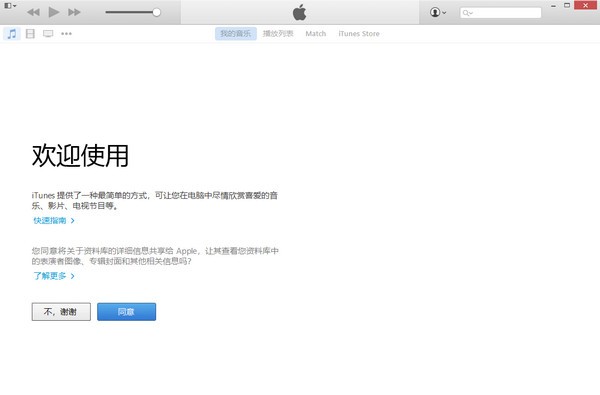The image size is (600, 395).
Task: Switch to the Movies library icon
Action: click(x=30, y=34)
